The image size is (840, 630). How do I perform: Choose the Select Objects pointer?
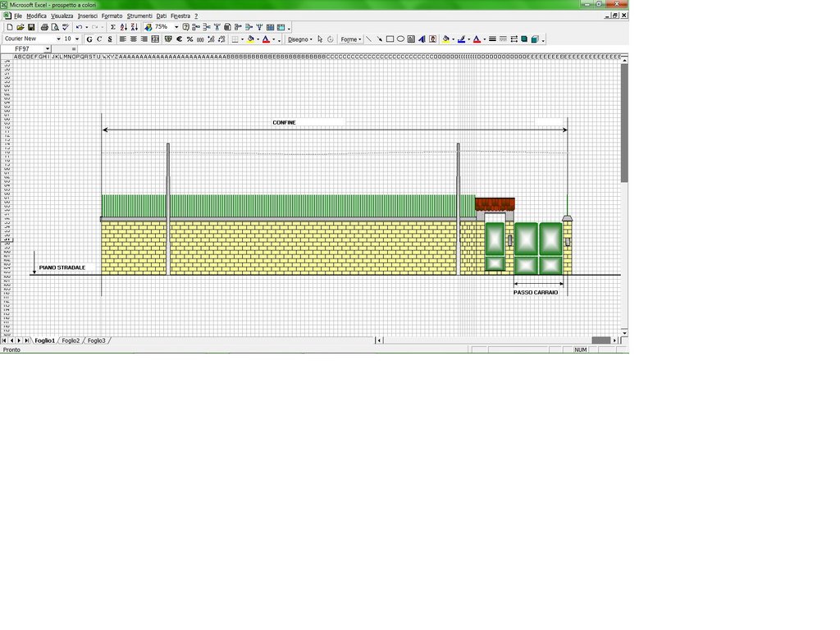pos(320,39)
